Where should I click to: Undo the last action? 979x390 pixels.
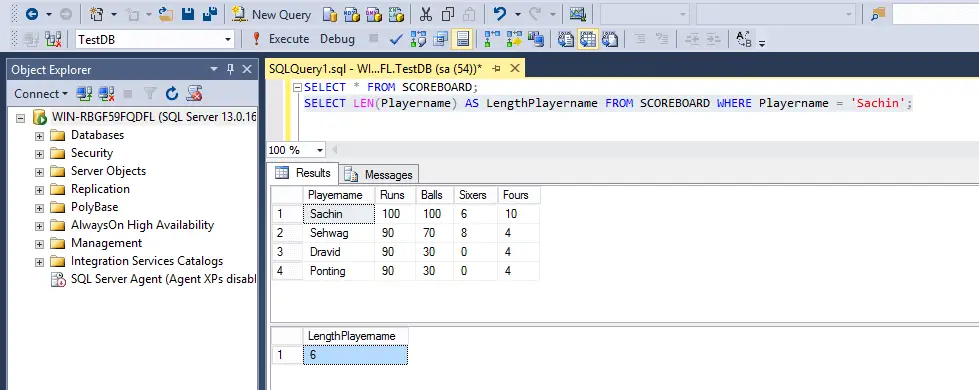(499, 14)
